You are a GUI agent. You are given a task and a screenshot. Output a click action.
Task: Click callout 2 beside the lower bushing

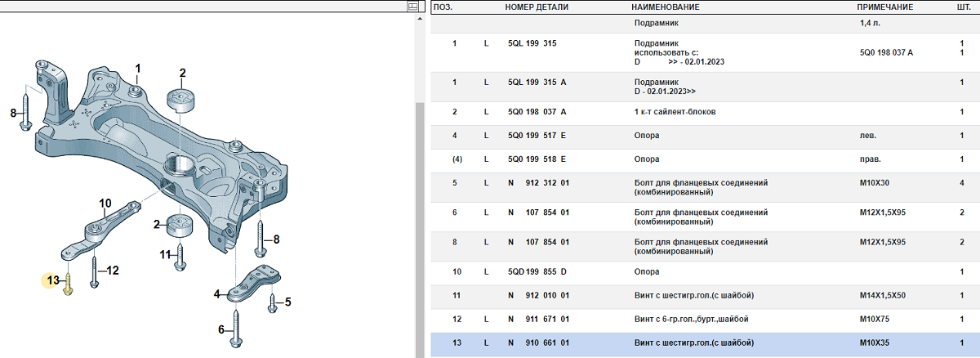click(158, 223)
